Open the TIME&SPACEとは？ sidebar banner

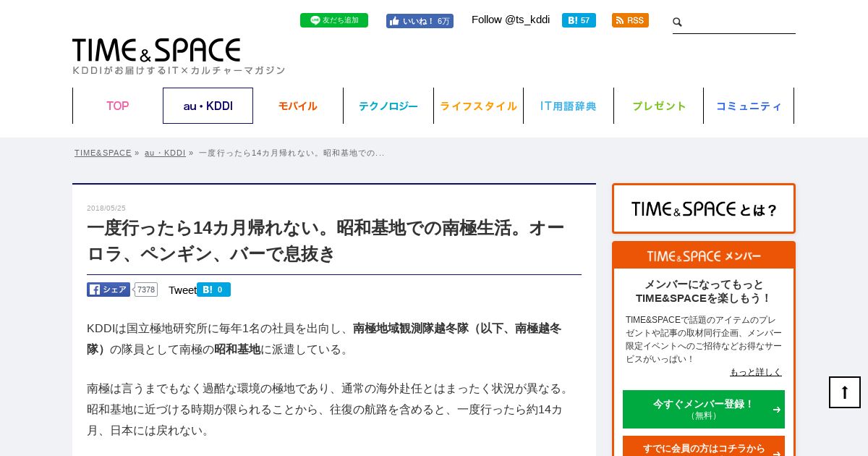704,208
